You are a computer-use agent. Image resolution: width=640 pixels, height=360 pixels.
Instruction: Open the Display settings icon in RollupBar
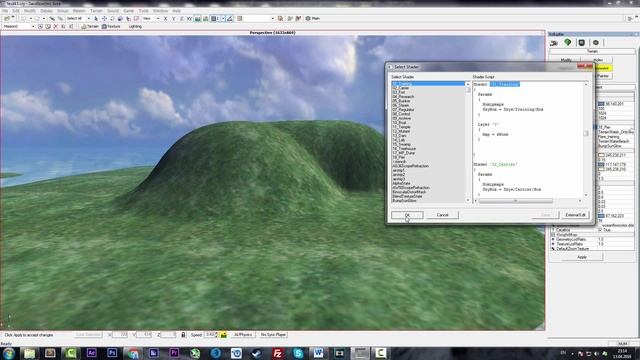[582, 43]
